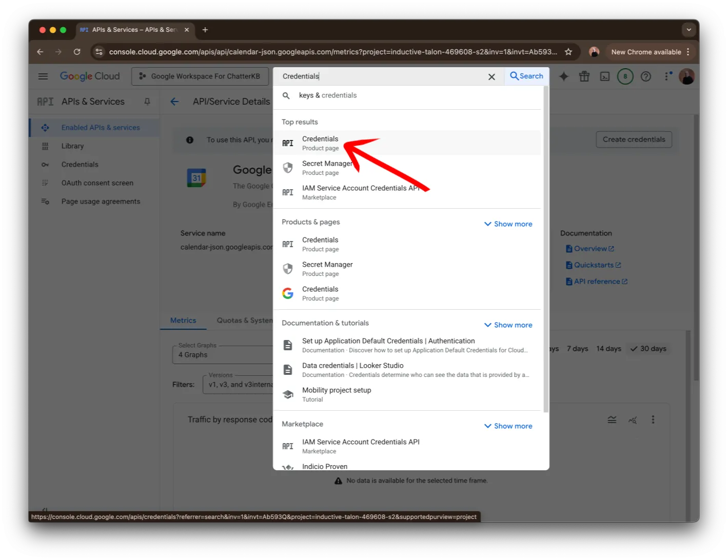Open Secret Manager top result
The height and width of the screenshot is (560, 728).
coord(407,168)
